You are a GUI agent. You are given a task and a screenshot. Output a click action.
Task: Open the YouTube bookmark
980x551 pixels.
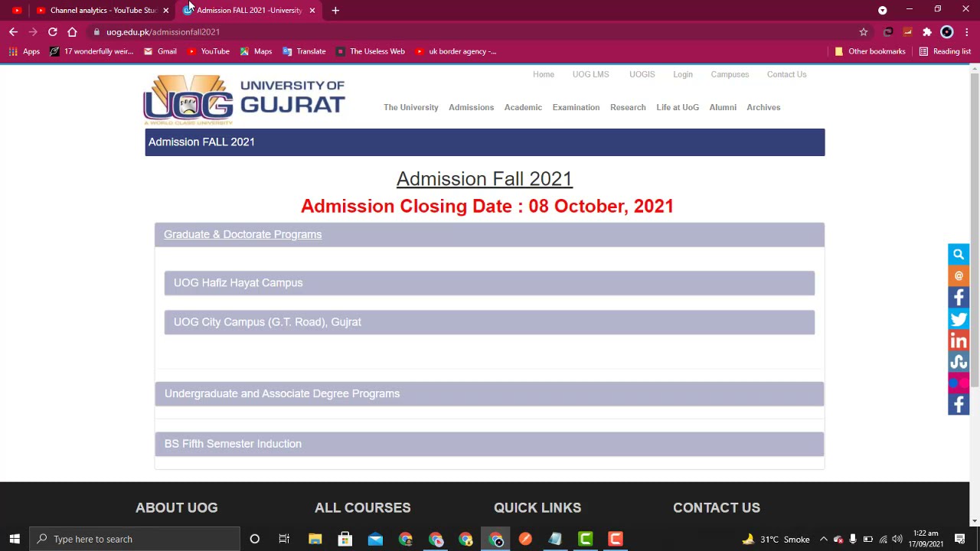(208, 51)
